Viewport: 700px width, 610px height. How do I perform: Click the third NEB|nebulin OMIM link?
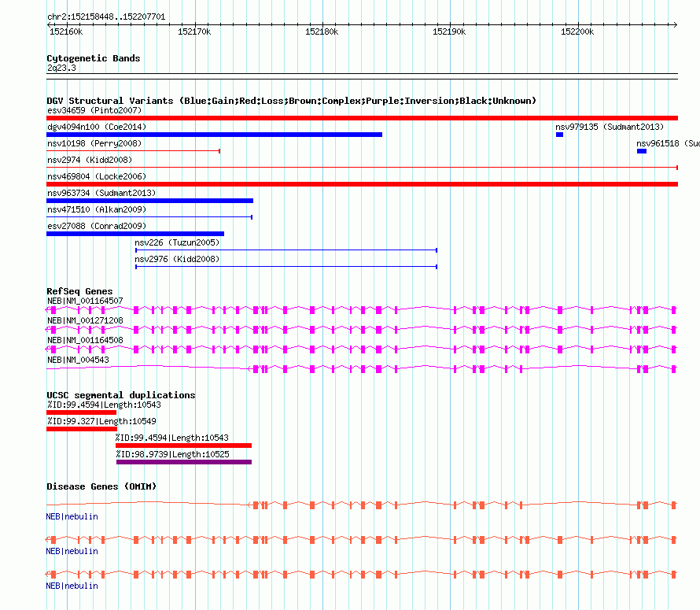(72, 586)
